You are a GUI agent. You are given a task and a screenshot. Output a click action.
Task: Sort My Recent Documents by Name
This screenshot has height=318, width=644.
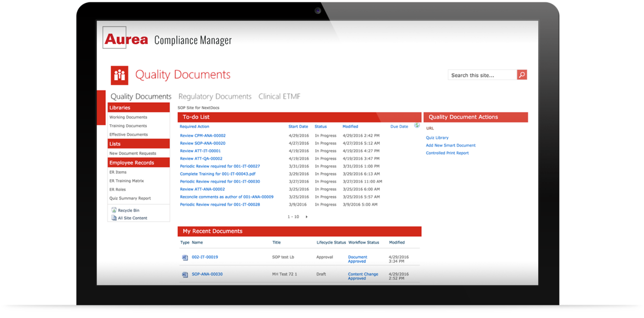[197, 242]
